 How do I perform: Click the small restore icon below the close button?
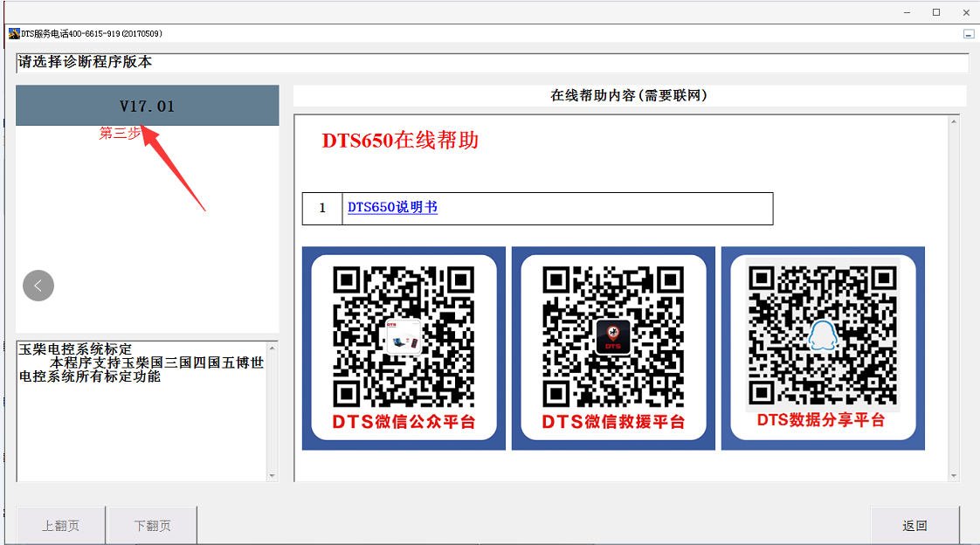pos(969,34)
